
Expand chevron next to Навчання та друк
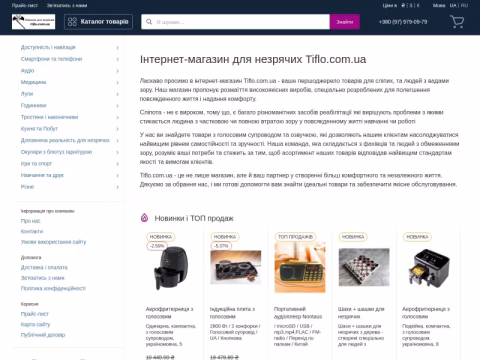(117, 175)
